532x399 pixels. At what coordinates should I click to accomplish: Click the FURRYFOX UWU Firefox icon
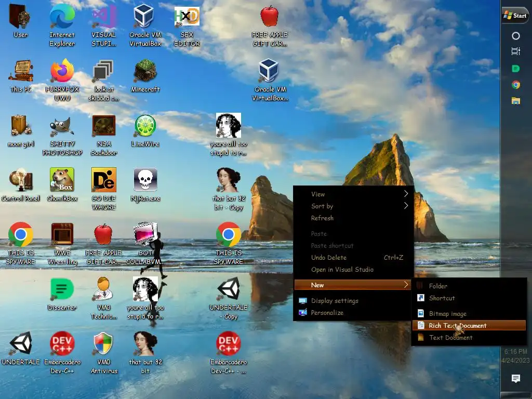[x=62, y=80]
